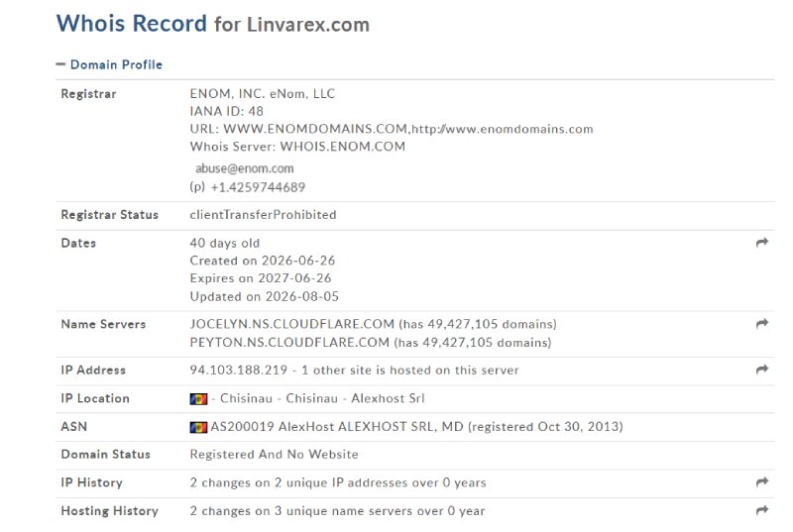Screen dimensions: 793x532
Task: Click the share arrow in Dates row
Action: pos(762,243)
